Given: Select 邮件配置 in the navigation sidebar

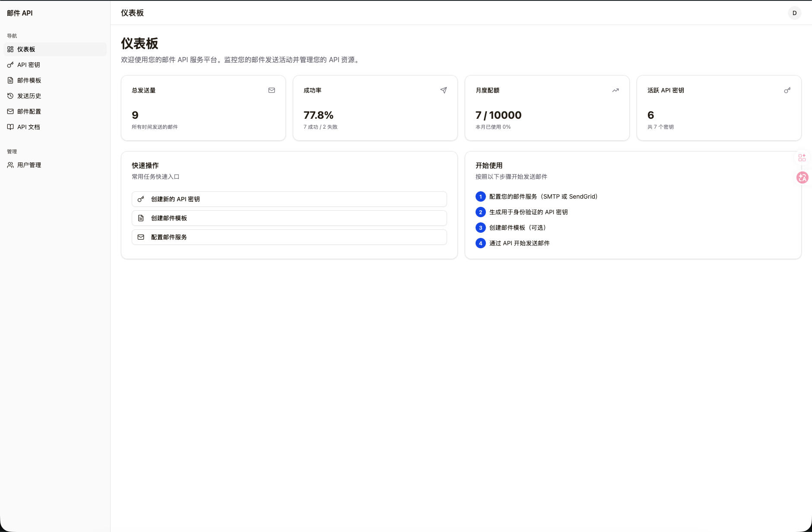Looking at the screenshot, I should point(29,111).
